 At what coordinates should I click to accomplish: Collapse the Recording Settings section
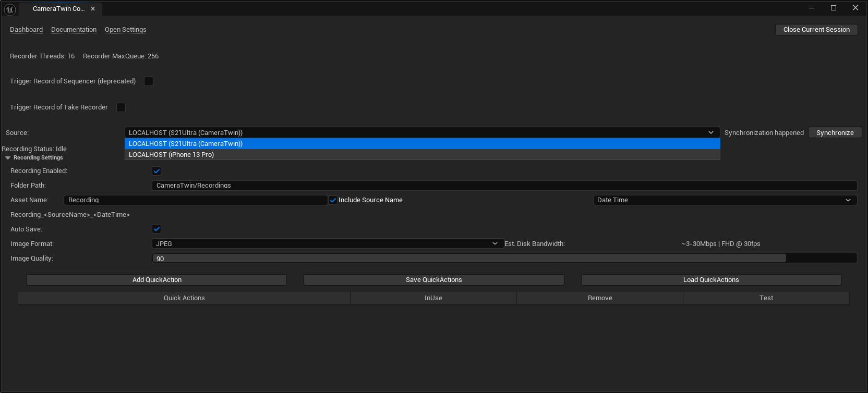(x=8, y=158)
